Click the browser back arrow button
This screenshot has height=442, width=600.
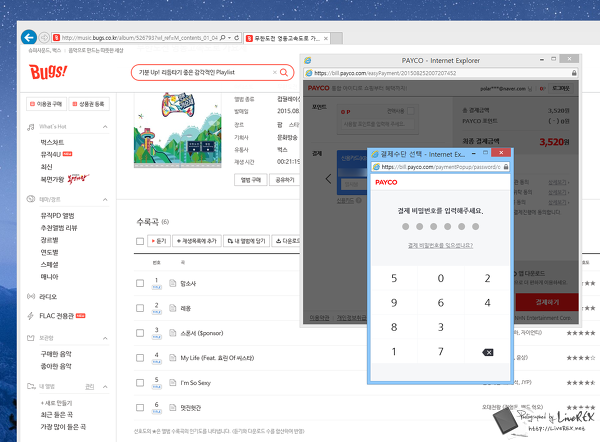29,38
